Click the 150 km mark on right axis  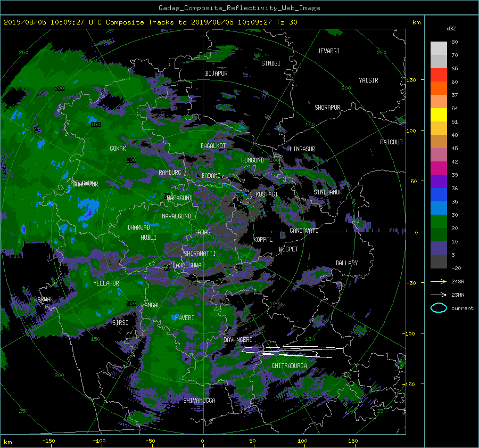[x=411, y=80]
